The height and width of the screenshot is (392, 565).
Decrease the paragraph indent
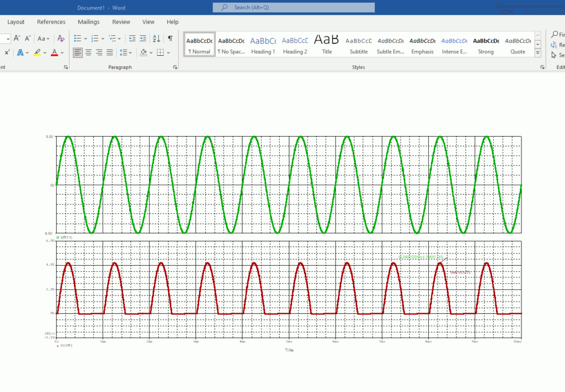132,38
